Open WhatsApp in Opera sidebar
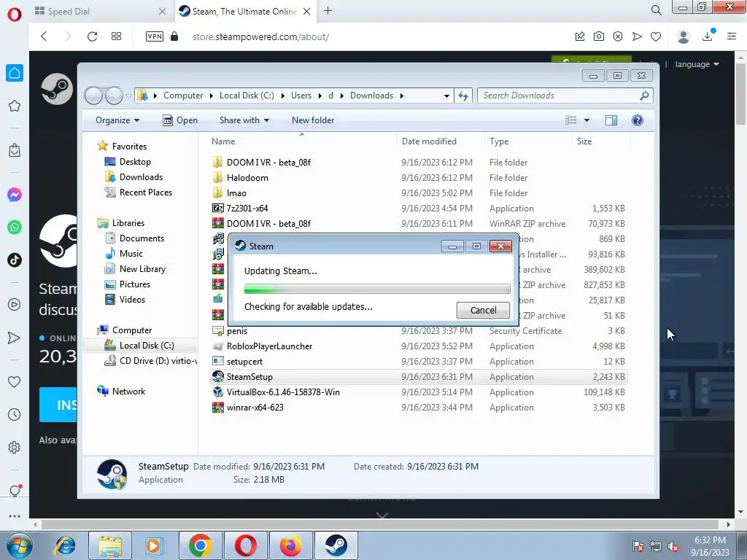The height and width of the screenshot is (560, 747). (x=15, y=227)
